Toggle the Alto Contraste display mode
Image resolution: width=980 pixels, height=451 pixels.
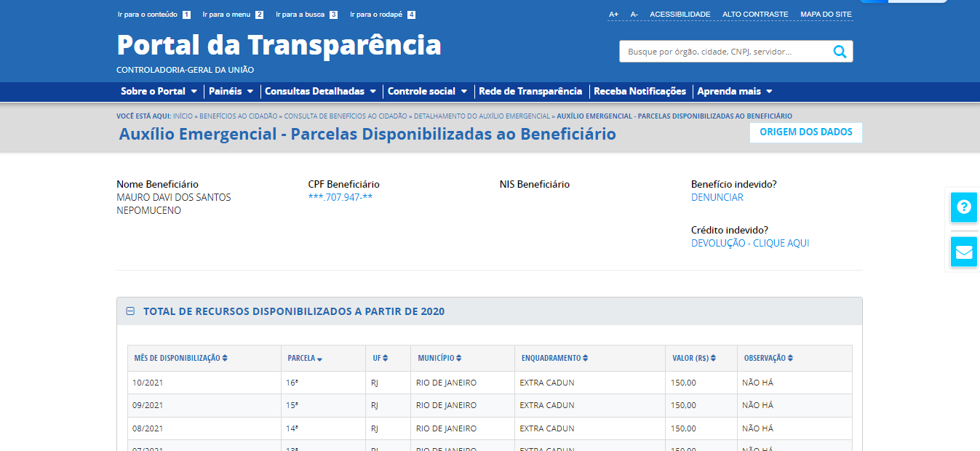(754, 15)
